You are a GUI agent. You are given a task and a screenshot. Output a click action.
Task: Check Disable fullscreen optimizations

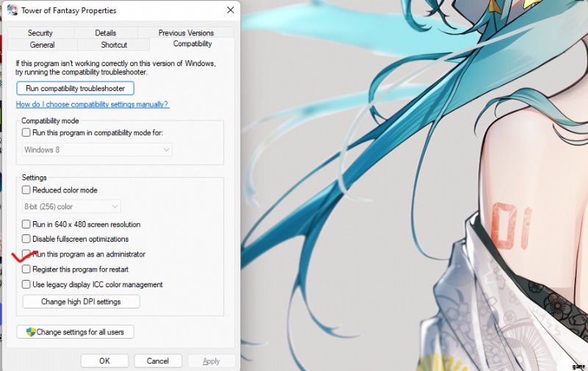26,239
